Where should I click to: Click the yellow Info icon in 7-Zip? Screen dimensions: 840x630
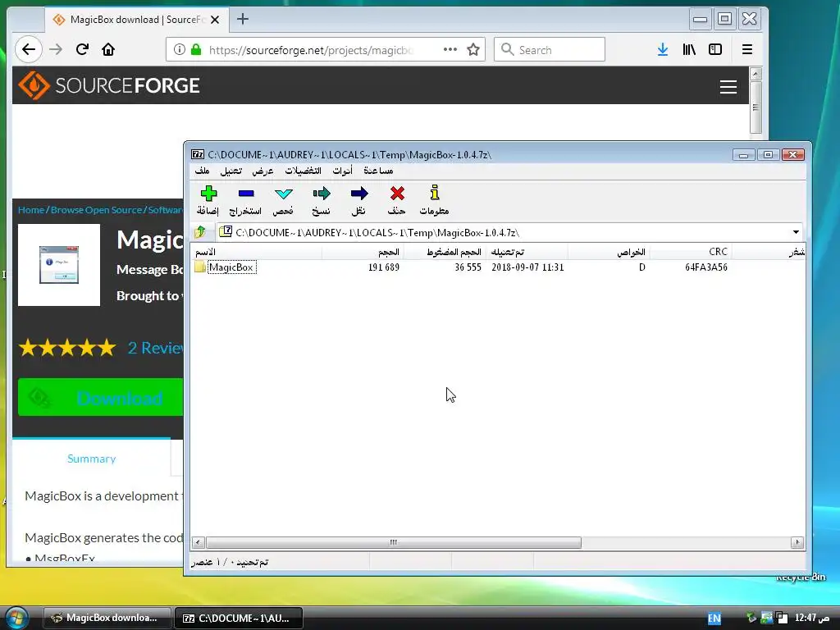tap(435, 192)
